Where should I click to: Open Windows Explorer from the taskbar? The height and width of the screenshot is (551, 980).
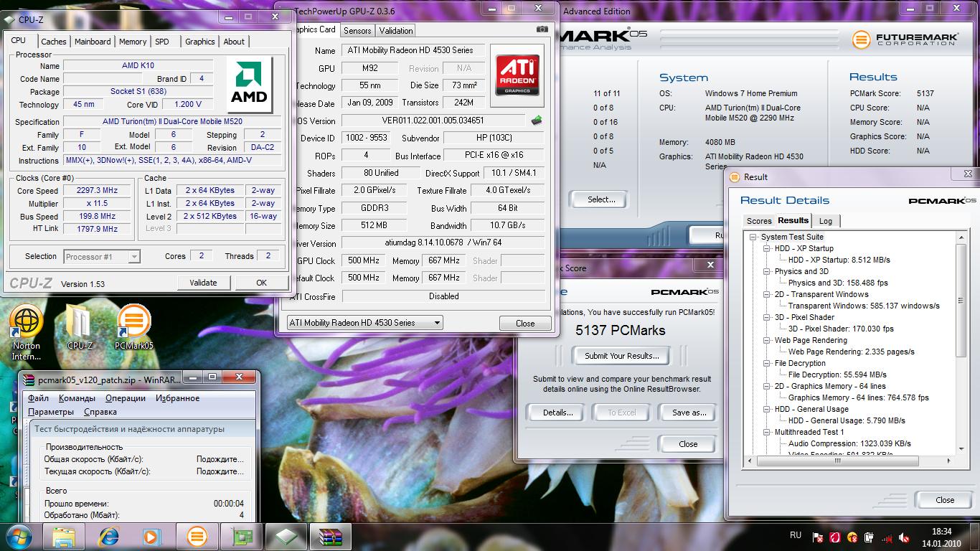coord(64,536)
